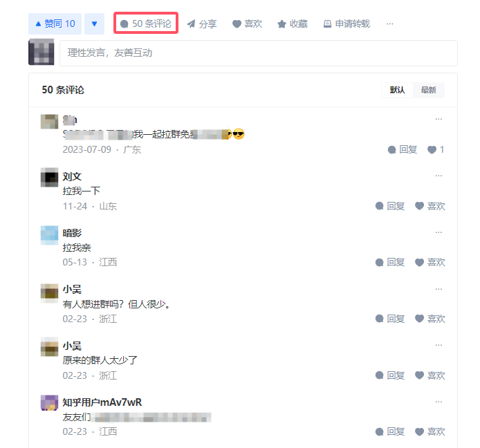The height and width of the screenshot is (448, 480).
Task: Reply to 刘文's comment
Action: click(390, 206)
